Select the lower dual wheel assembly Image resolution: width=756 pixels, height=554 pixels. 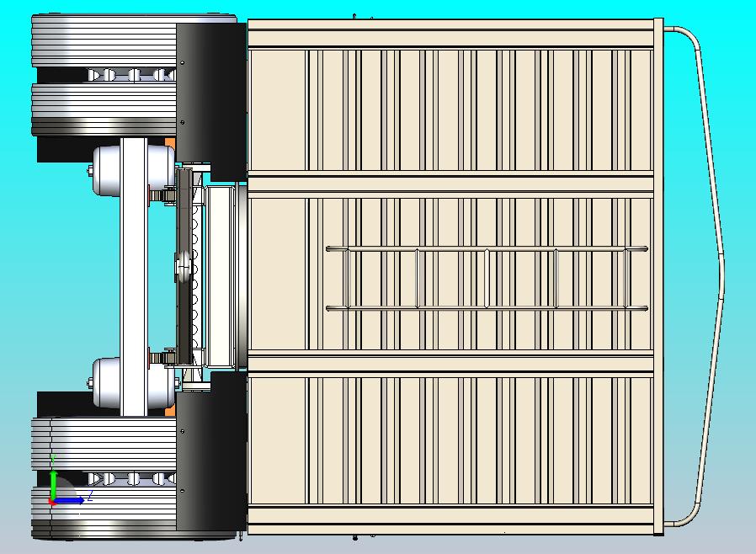point(104,478)
